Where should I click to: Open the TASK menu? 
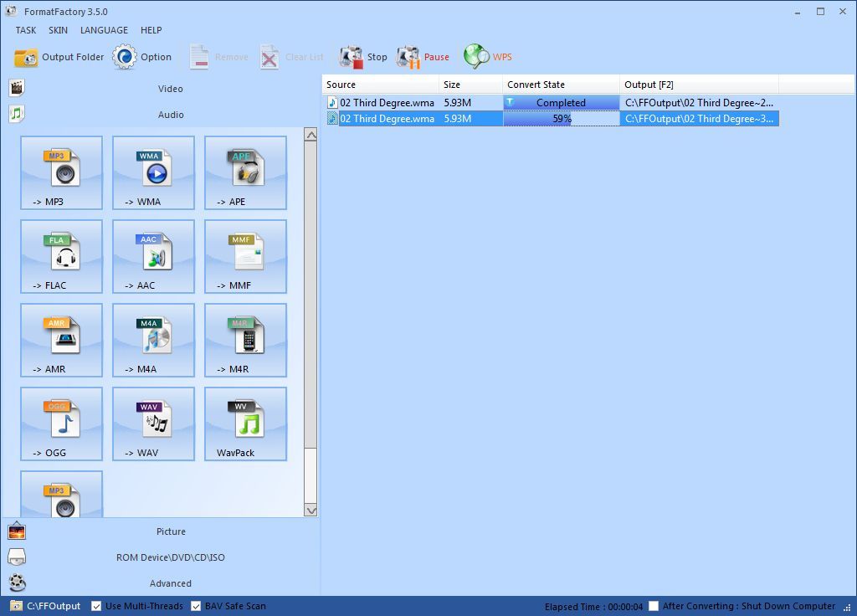(x=24, y=30)
